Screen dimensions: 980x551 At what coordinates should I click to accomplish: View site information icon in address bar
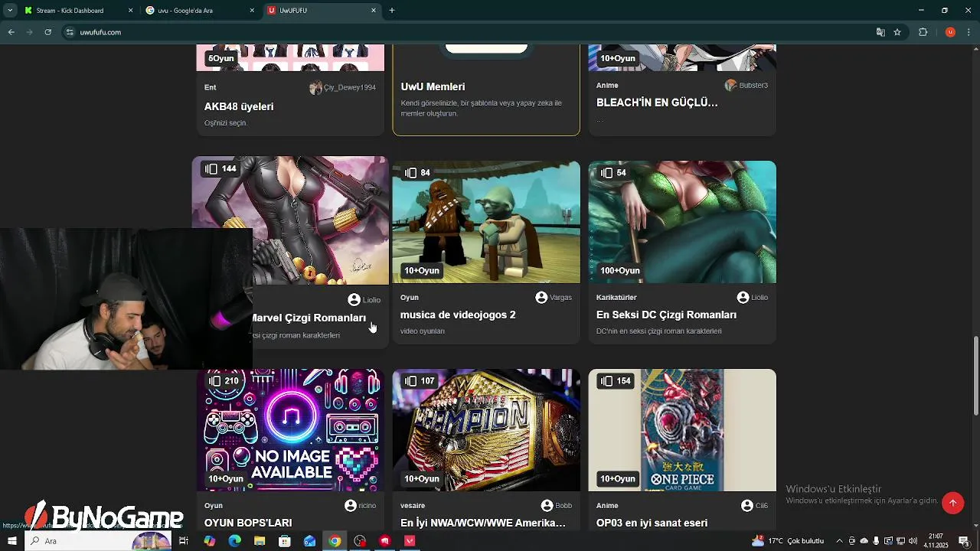(70, 32)
